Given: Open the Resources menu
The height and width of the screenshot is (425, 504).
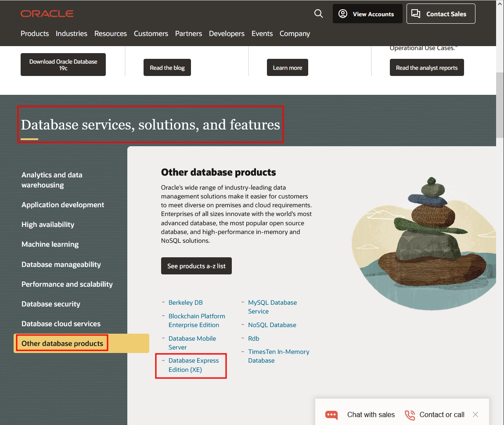Looking at the screenshot, I should pyautogui.click(x=111, y=33).
